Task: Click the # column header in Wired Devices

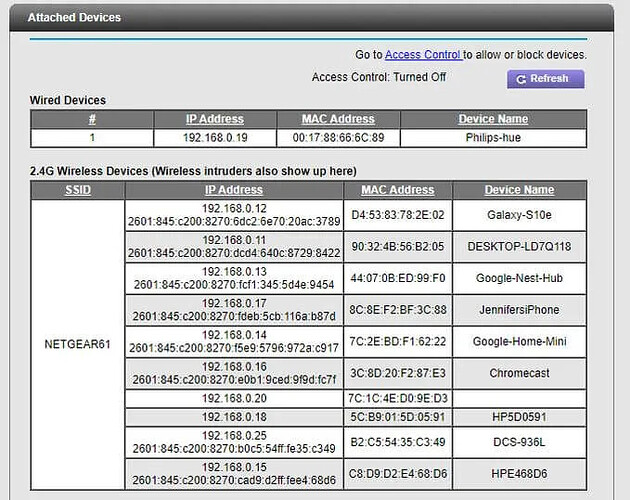Action: point(92,119)
